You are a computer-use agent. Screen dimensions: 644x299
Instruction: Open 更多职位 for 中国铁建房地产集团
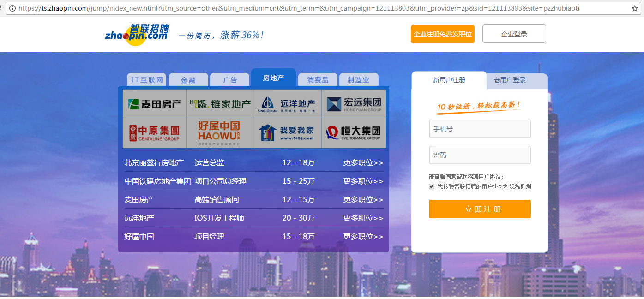[x=363, y=181]
